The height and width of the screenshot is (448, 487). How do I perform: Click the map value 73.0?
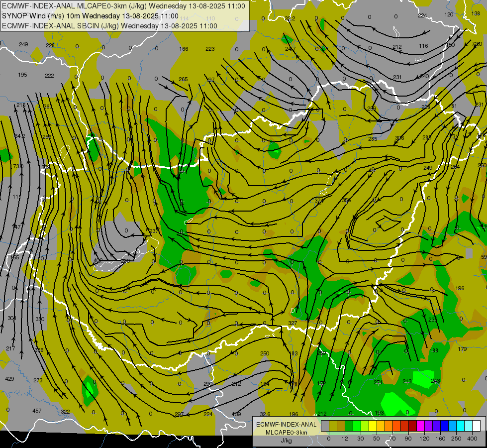tap(18, 166)
